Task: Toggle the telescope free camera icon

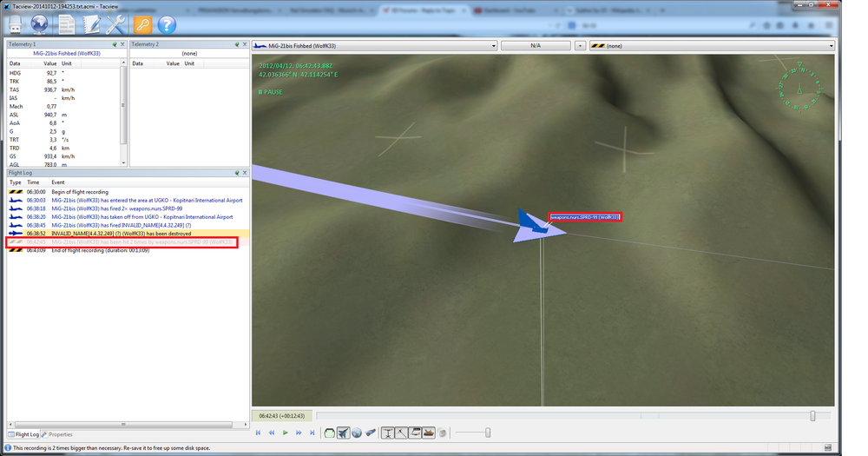Action: tap(371, 433)
